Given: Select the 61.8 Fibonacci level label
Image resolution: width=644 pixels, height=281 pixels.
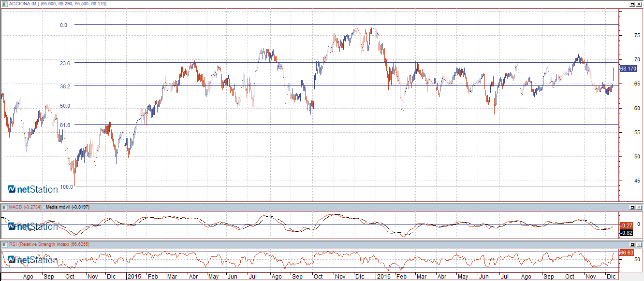Looking at the screenshot, I should (x=65, y=125).
